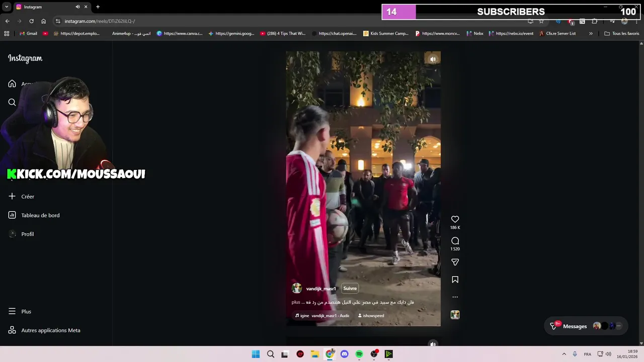Open the Cfx.re Server List bookmark
644x362 pixels.
coord(557,34)
